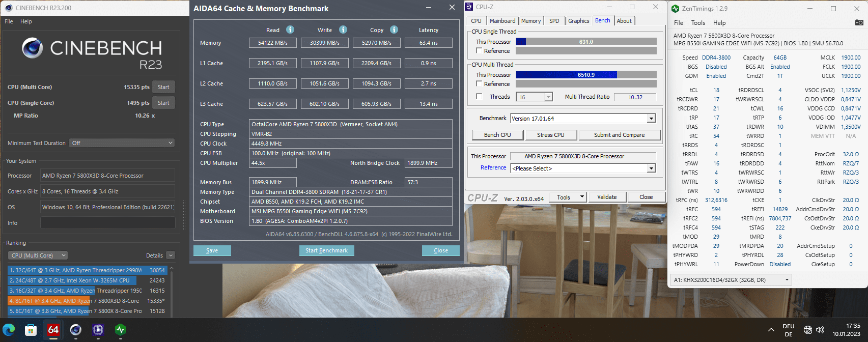The width and height of the screenshot is (868, 342).
Task: Switch to the SPD tab in CPU-Z
Action: pyautogui.click(x=554, y=21)
